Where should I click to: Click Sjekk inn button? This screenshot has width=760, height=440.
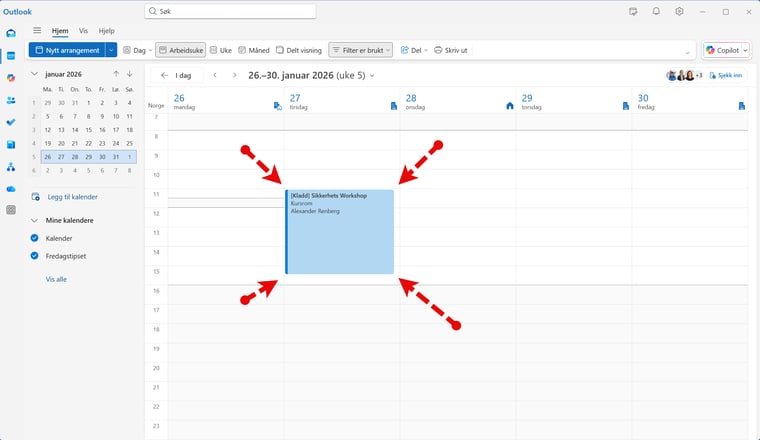(726, 75)
